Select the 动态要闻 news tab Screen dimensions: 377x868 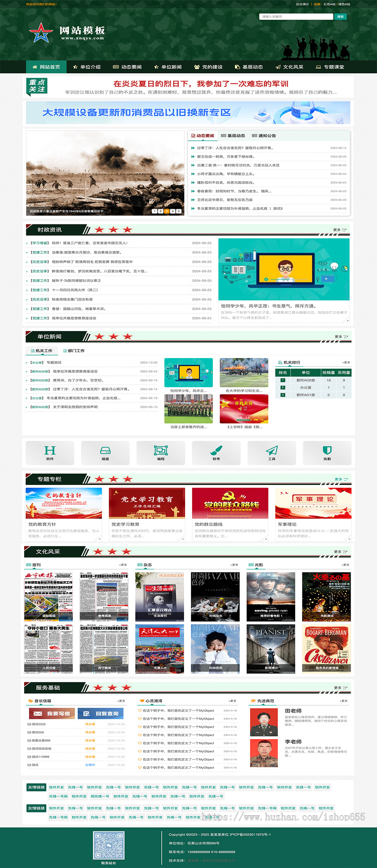203,135
